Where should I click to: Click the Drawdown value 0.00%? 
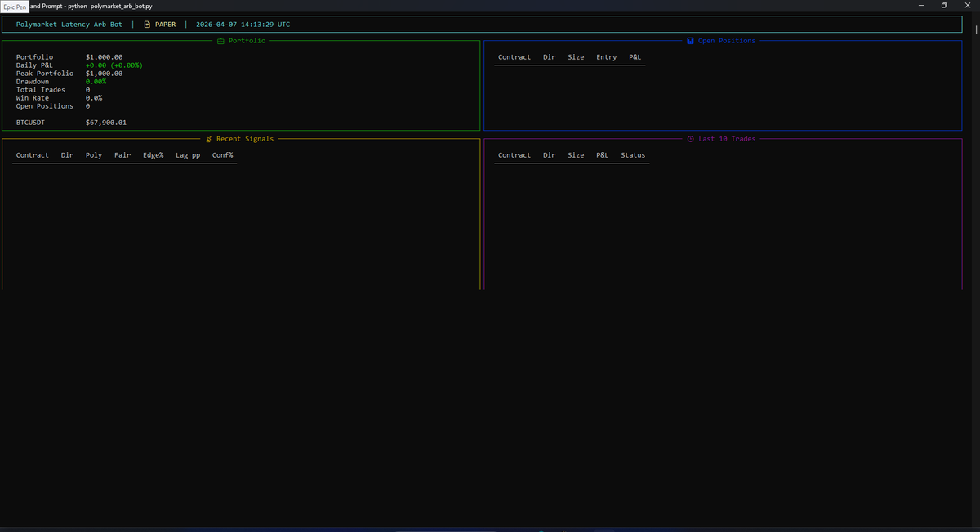96,82
